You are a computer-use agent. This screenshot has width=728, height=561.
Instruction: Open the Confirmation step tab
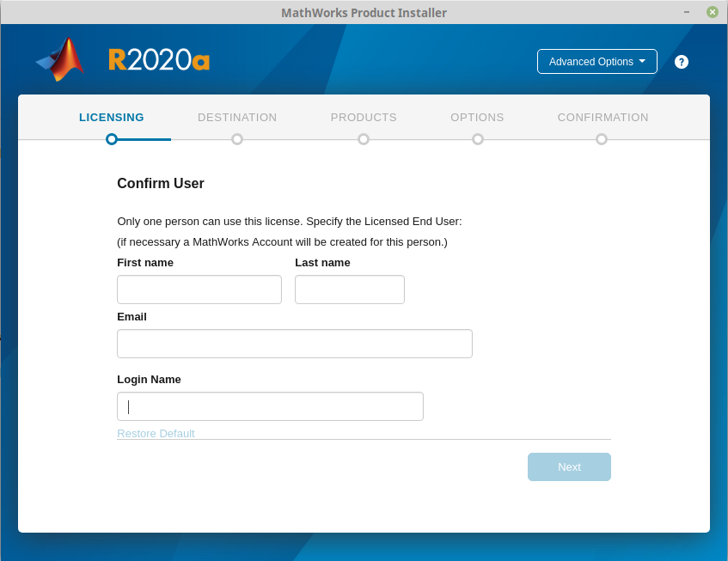coord(603,118)
